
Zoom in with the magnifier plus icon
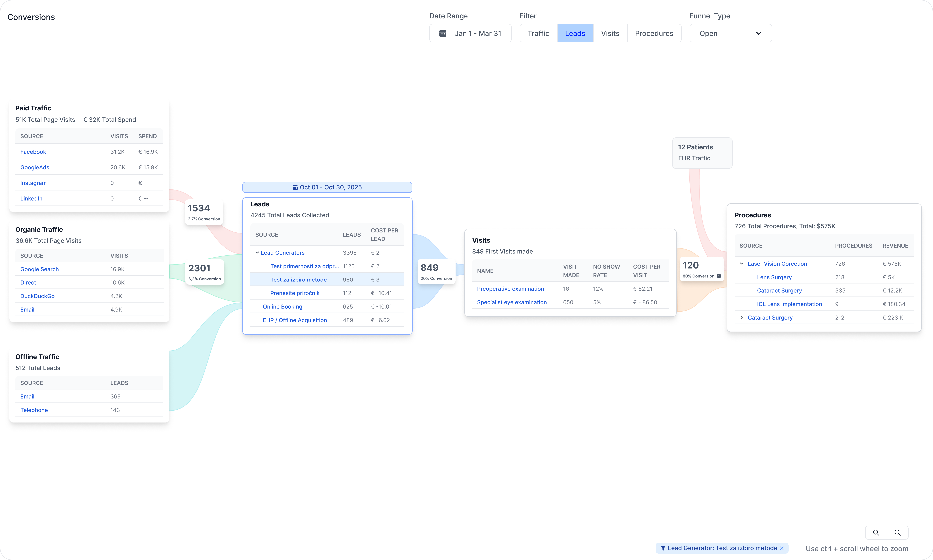(x=898, y=533)
